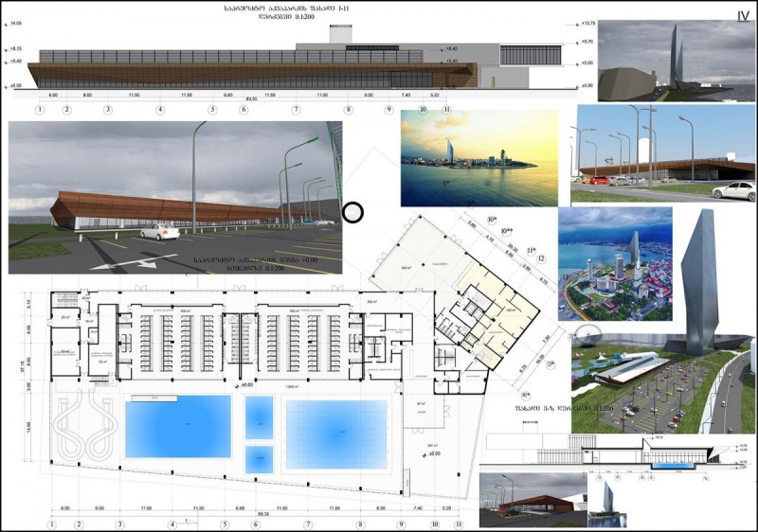
Task: Open the street lamps building facade rendering
Action: click(663, 154)
